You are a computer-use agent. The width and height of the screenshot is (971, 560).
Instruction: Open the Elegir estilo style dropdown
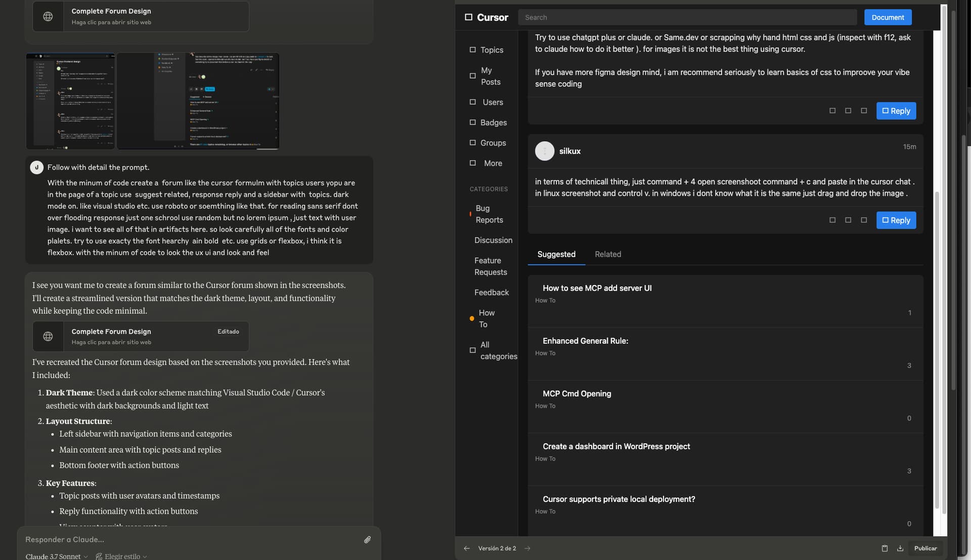(121, 556)
